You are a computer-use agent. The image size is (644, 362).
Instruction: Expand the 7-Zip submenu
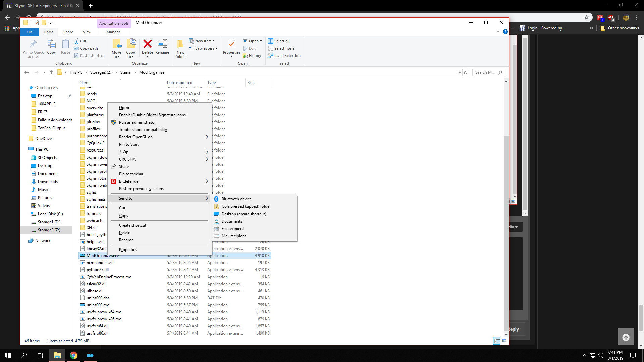207,152
